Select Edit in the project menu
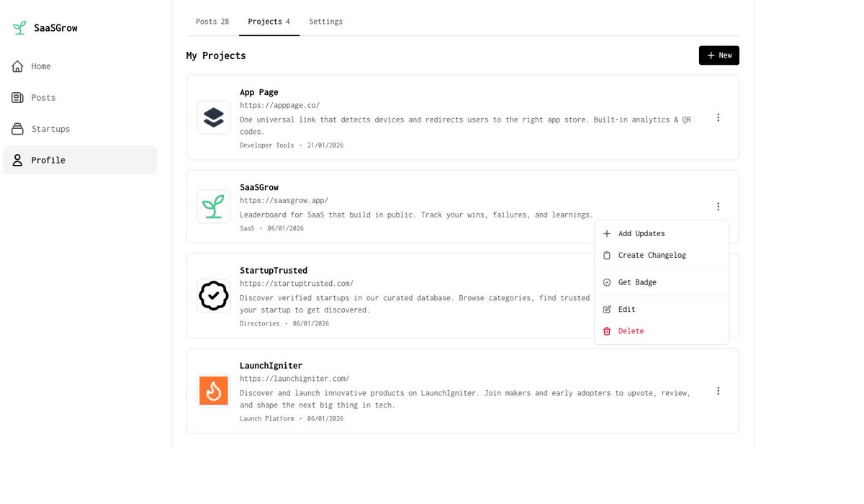The height and width of the screenshot is (504, 864). pos(662,309)
